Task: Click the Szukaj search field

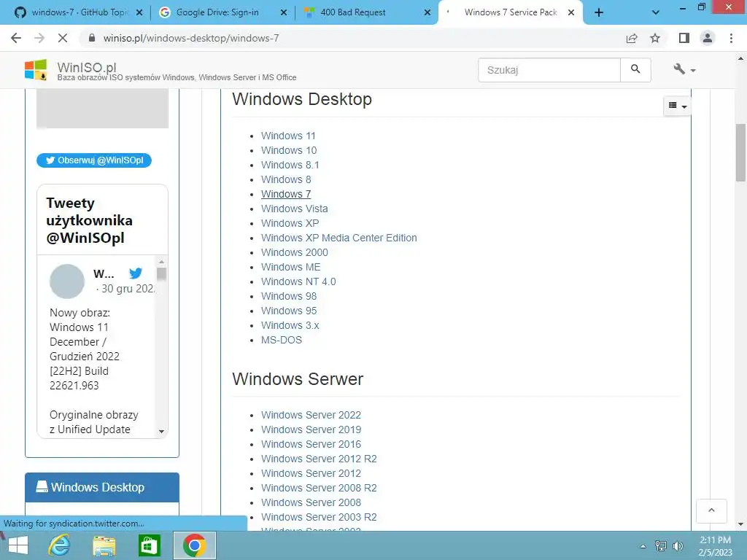Action: (549, 70)
